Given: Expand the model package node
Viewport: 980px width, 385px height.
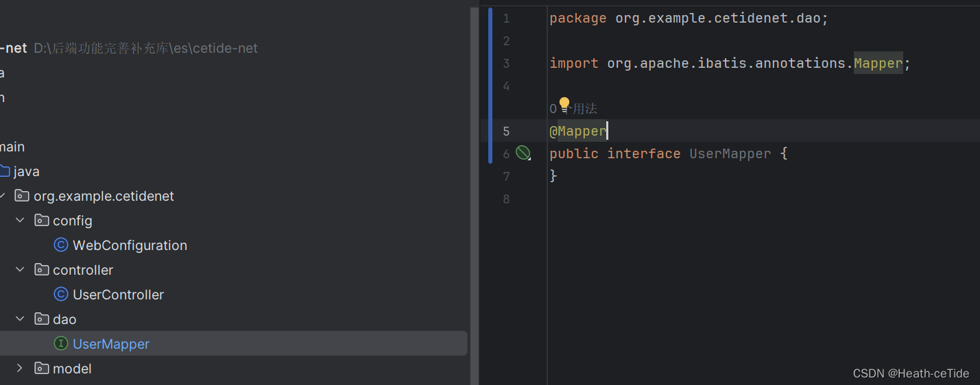Looking at the screenshot, I should pos(20,369).
